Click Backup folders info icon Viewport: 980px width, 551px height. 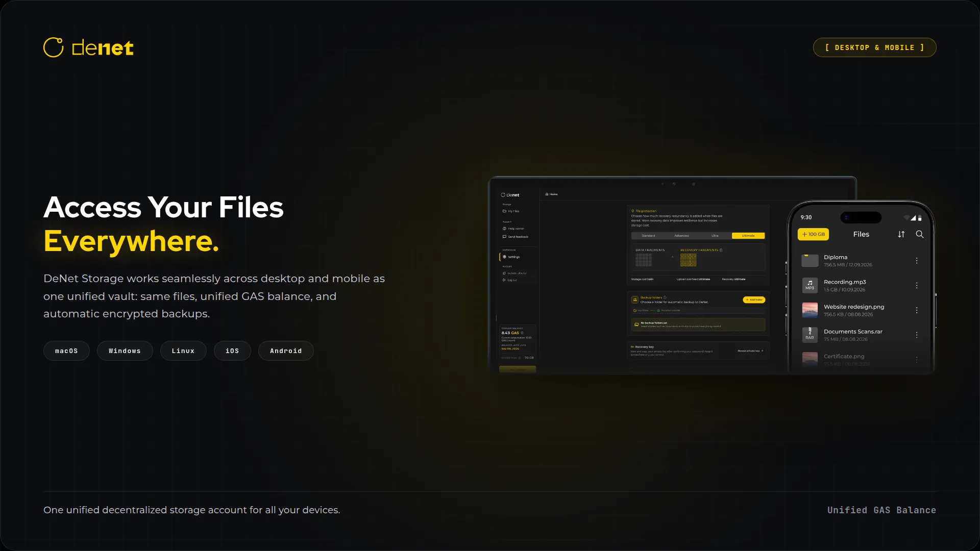665,297
